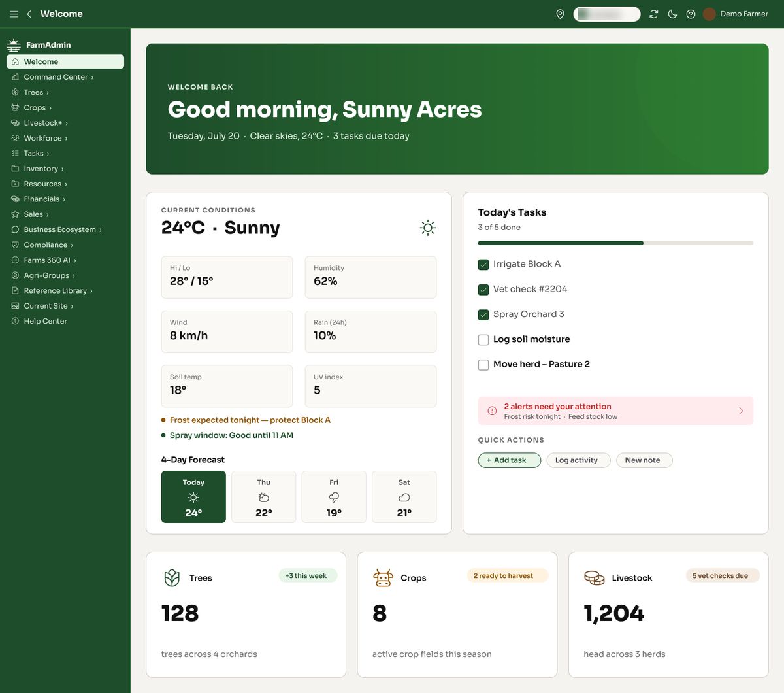Uncheck the Spray Orchard 3 task
Screen dimensions: 784x693
click(x=483, y=314)
